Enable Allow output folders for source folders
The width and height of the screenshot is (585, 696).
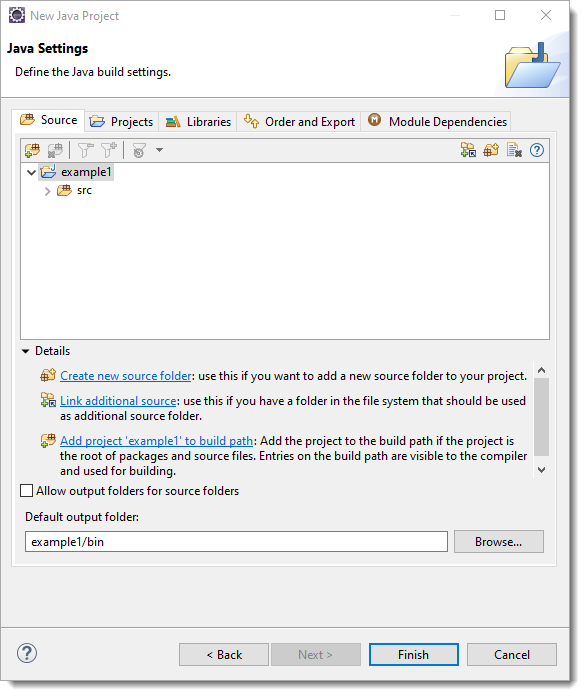27,491
